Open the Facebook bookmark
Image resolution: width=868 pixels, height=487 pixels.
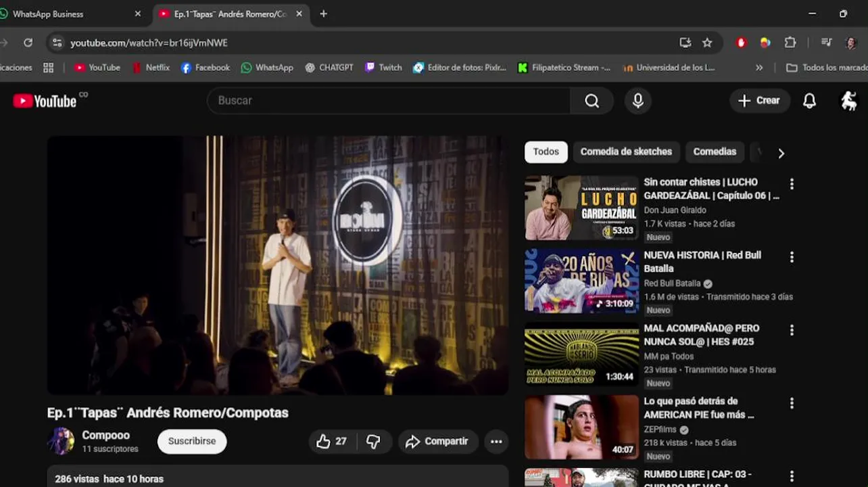click(x=206, y=68)
